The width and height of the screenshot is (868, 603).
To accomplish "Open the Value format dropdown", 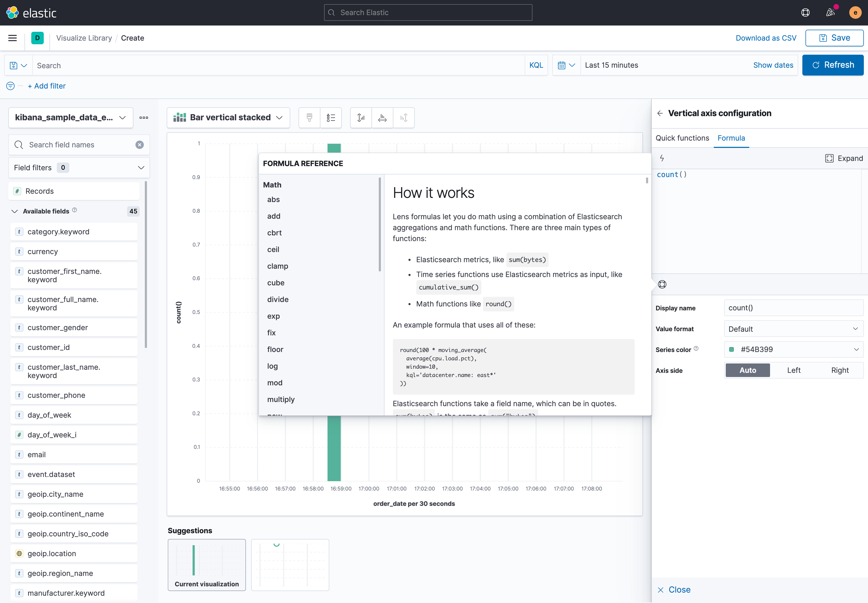I will pyautogui.click(x=793, y=329).
